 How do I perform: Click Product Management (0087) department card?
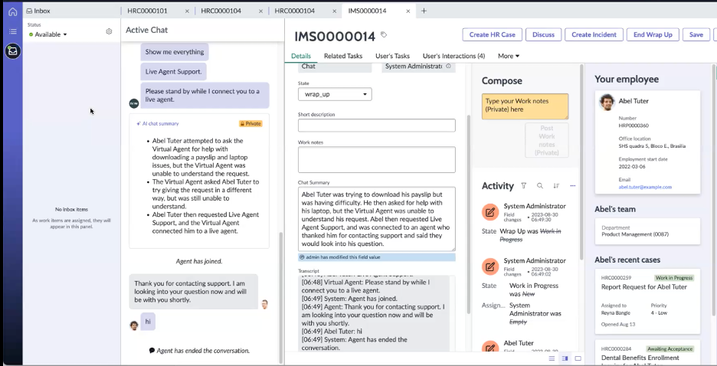pos(647,231)
